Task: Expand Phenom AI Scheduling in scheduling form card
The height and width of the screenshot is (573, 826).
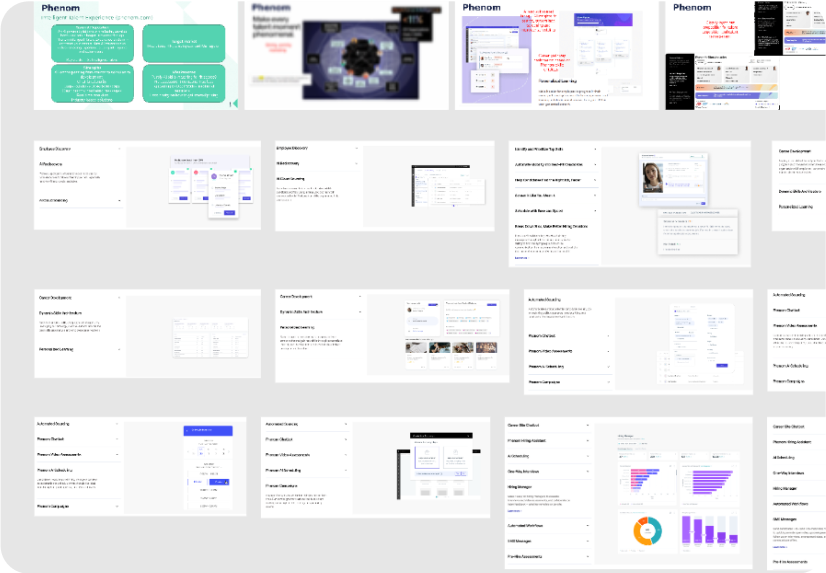Action: 569,366
